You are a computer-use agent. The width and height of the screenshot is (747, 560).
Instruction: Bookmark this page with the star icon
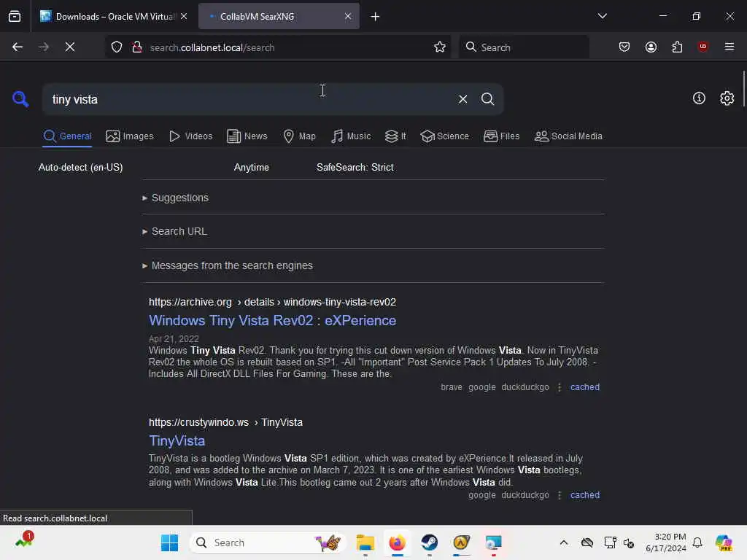tap(440, 47)
